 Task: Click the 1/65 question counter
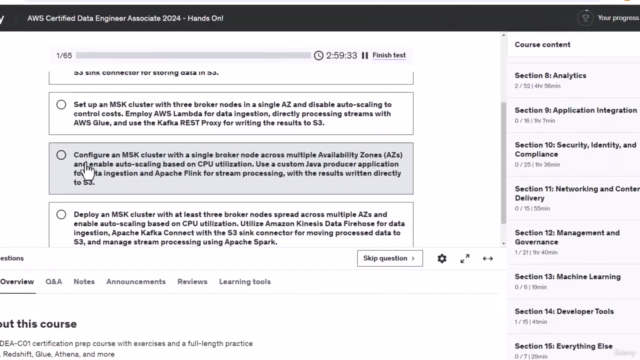click(64, 56)
